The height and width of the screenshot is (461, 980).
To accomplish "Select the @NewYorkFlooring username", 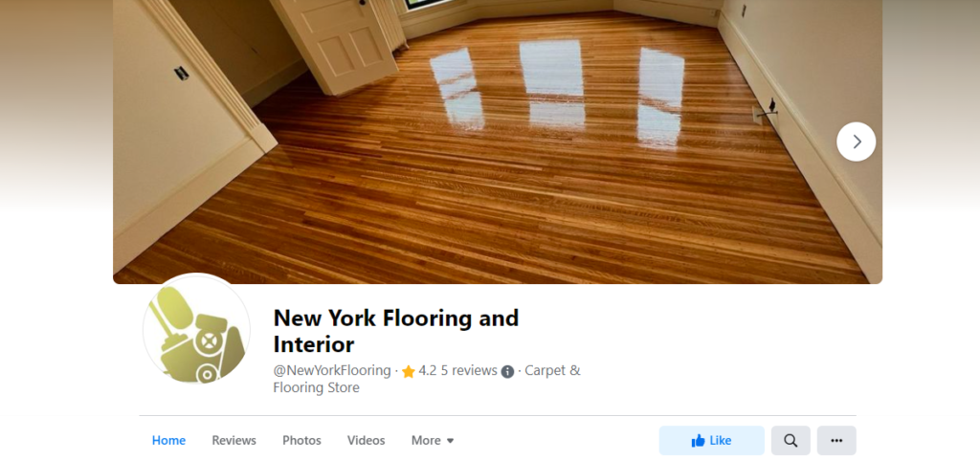I will click(332, 370).
